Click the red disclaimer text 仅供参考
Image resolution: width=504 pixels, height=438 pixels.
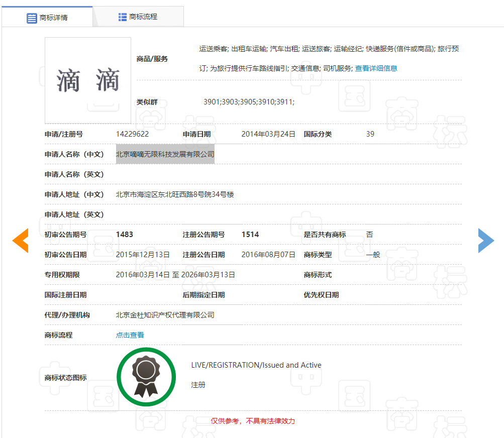(x=252, y=421)
